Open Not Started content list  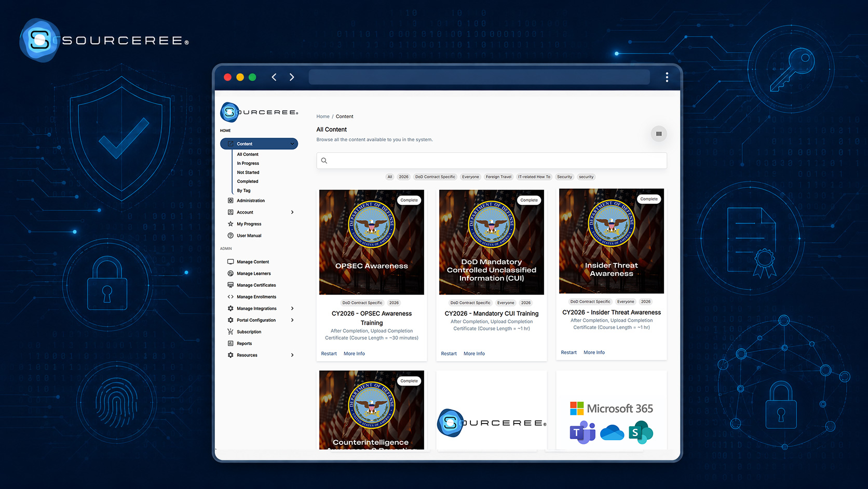248,173
